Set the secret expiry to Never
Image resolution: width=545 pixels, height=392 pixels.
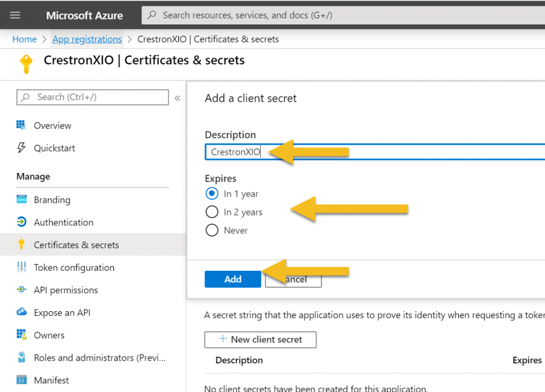[212, 230]
